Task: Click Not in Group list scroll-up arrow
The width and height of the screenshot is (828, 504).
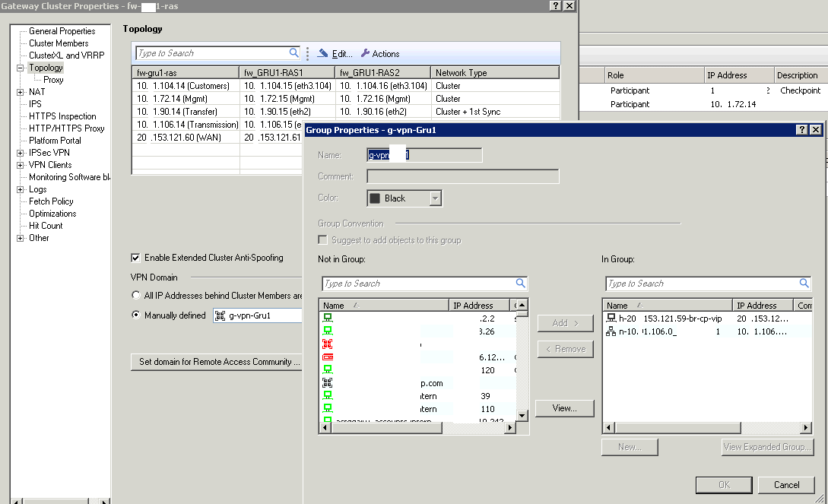Action: (522, 305)
